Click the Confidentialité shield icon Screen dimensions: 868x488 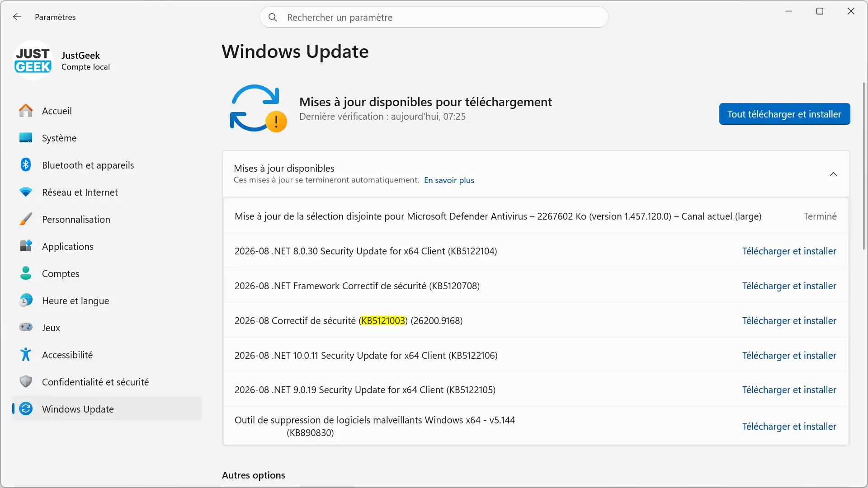click(26, 382)
